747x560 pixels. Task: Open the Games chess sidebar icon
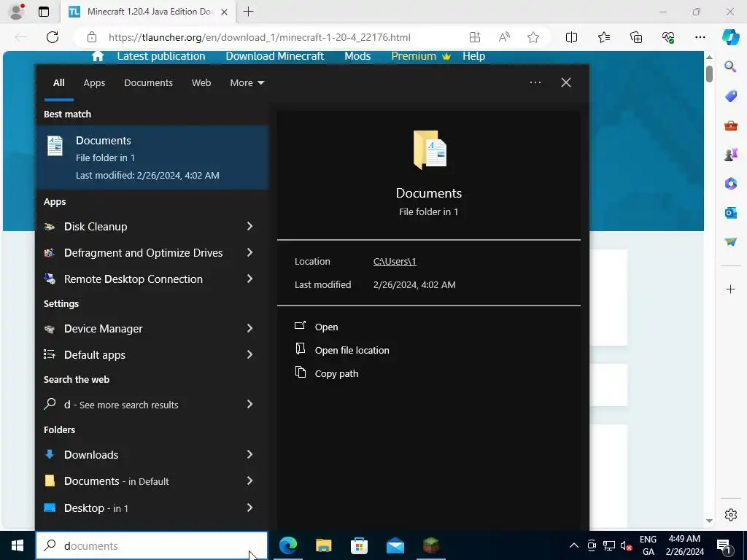730,155
